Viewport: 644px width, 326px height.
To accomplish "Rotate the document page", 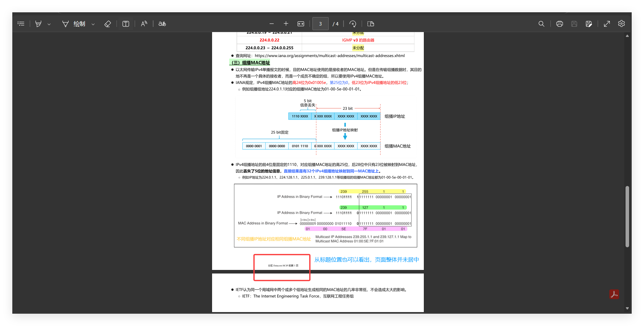I will click(353, 24).
